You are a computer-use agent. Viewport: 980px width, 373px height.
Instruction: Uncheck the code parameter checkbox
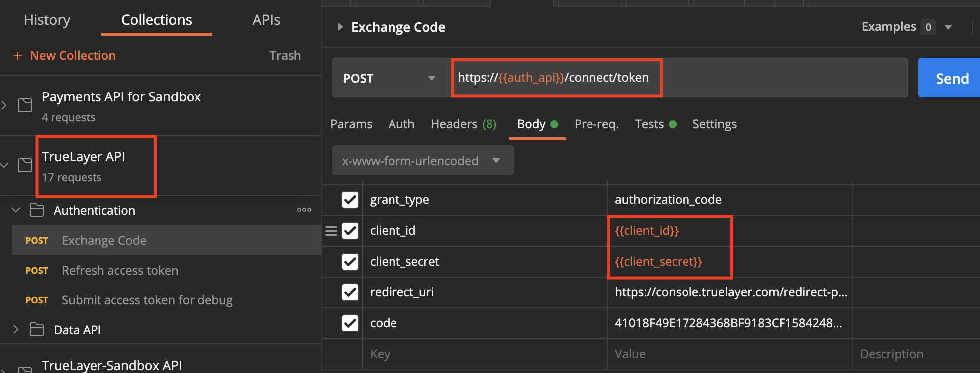350,323
